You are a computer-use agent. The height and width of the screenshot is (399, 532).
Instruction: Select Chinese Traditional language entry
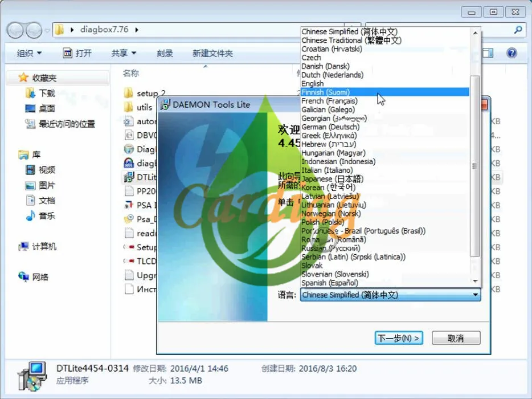384,40
